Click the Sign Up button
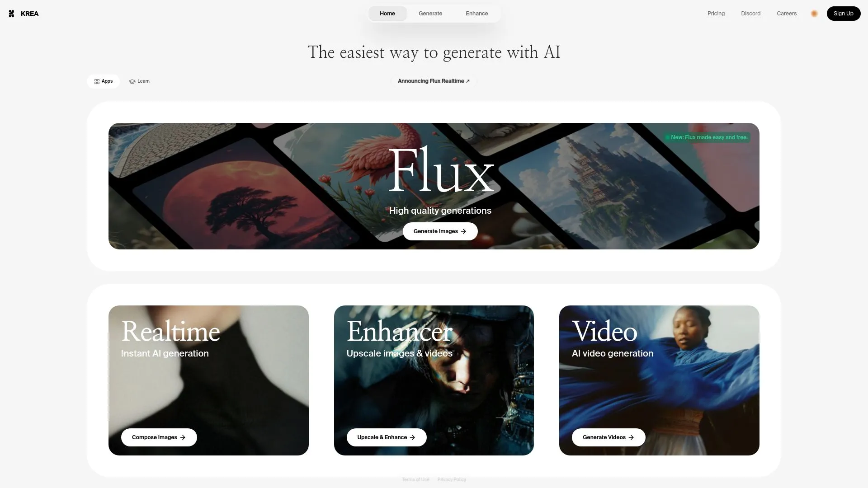Viewport: 868px width, 488px height. click(x=843, y=13)
